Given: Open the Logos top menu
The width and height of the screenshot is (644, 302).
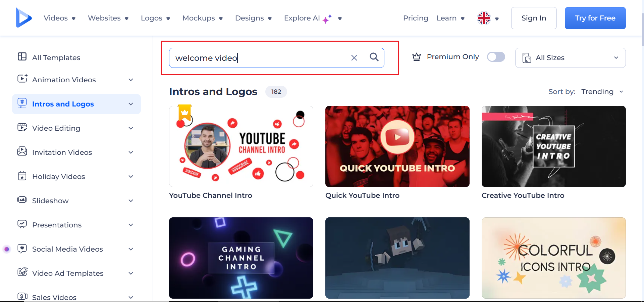Looking at the screenshot, I should pos(155,18).
